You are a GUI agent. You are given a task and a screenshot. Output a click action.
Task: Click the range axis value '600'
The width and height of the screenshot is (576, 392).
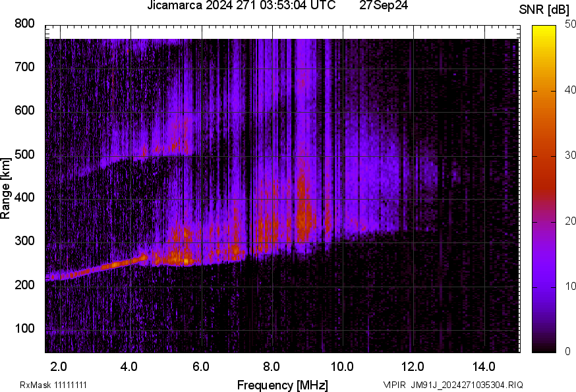point(24,110)
